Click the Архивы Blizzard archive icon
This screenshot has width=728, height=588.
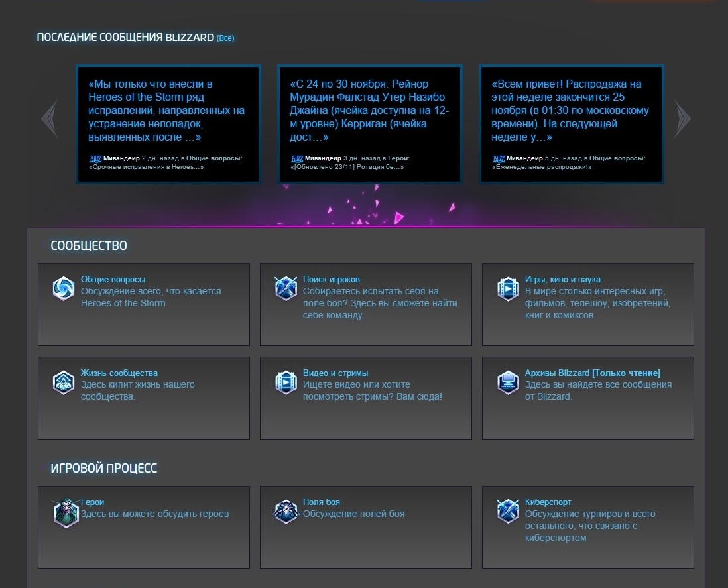pos(508,382)
